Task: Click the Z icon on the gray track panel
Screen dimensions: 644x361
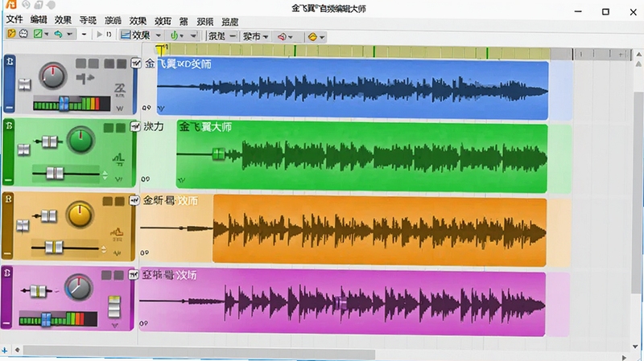Action: 119,89
